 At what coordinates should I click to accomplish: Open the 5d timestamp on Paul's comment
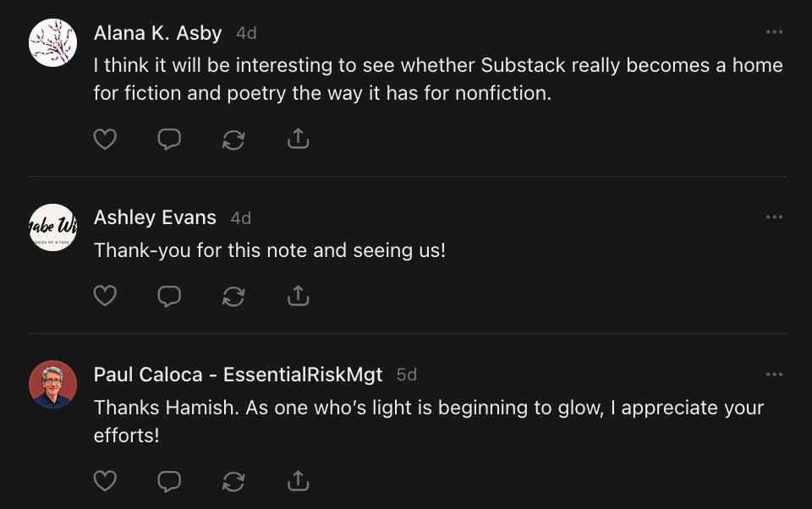(x=407, y=375)
